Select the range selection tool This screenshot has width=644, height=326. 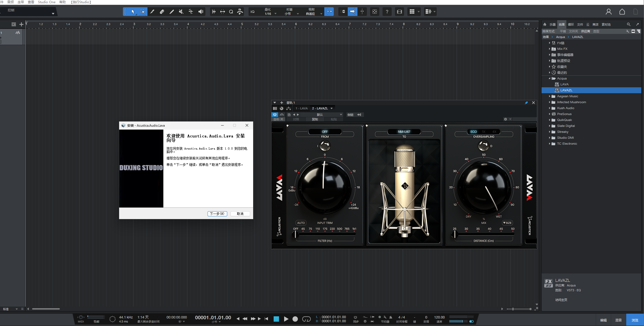coord(143,12)
